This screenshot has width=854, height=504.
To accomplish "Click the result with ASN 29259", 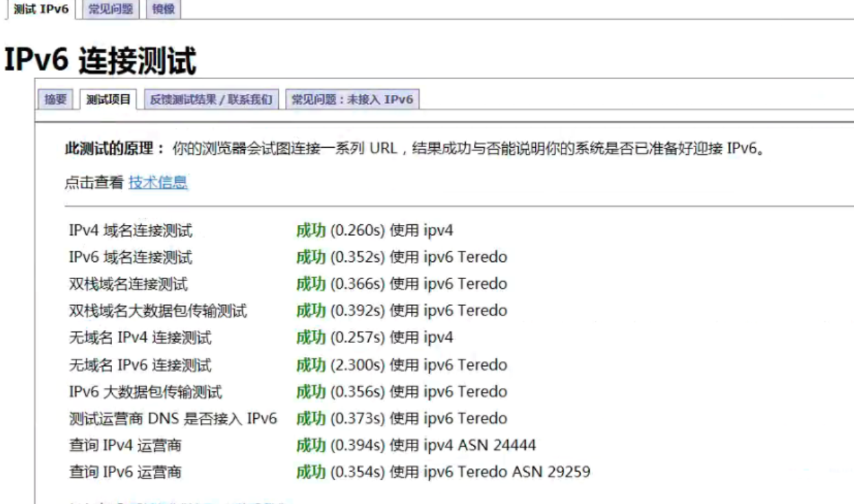I will [x=442, y=472].
